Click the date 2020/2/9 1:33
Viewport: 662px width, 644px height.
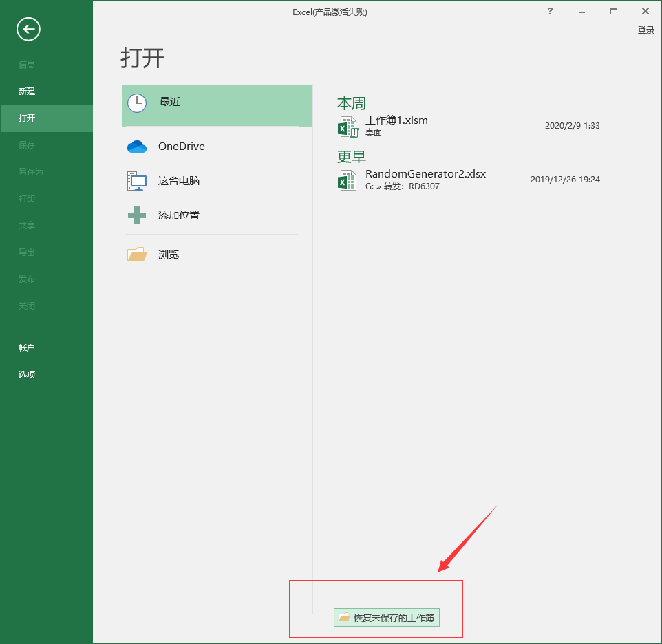[x=572, y=126]
